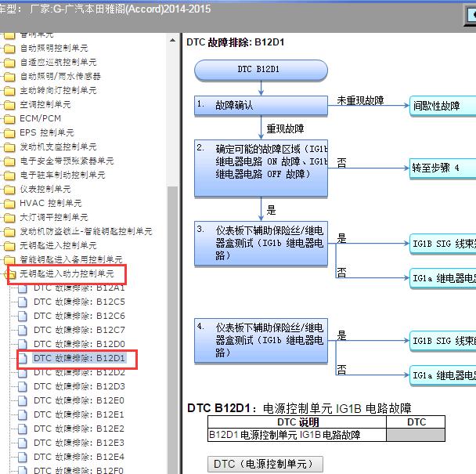This screenshot has height=474, width=476.
Task: Click document icon beside DTC B12D0
Action: tap(23, 344)
